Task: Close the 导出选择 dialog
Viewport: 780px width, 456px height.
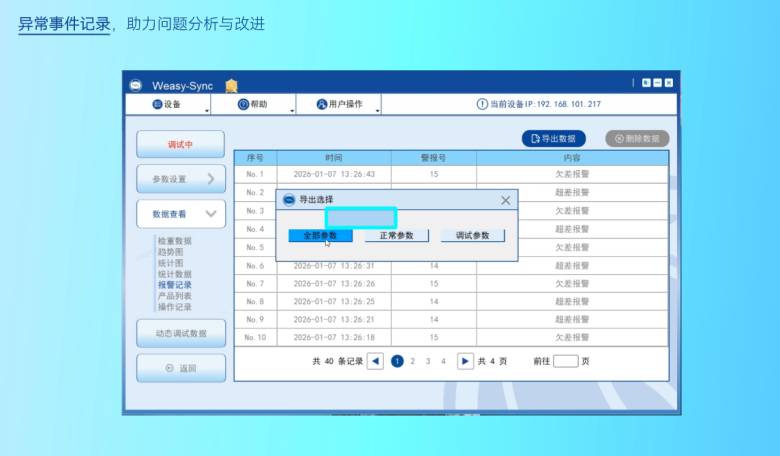Action: pyautogui.click(x=505, y=200)
